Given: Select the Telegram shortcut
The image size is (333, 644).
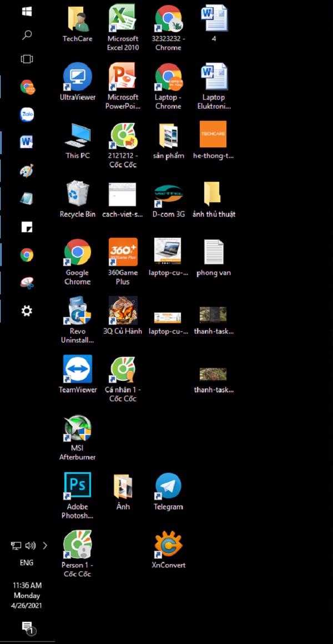Looking at the screenshot, I should point(168,492).
